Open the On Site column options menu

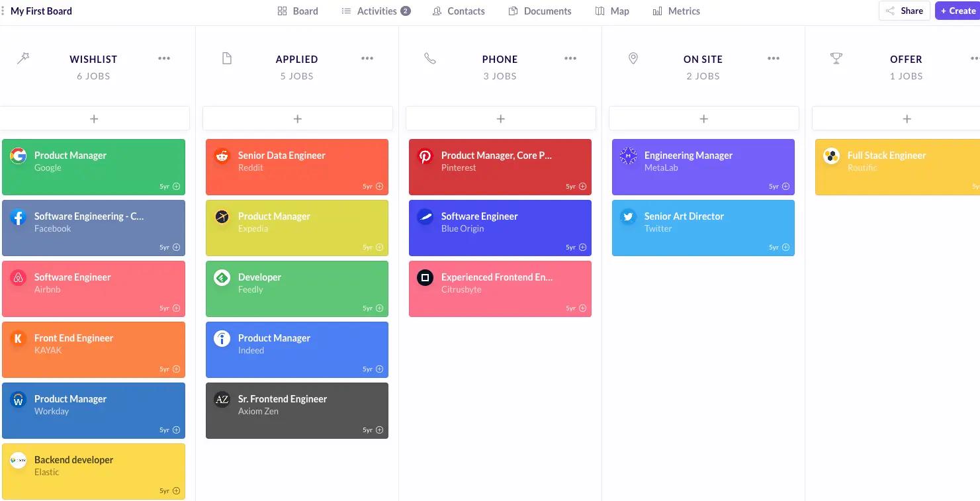point(774,58)
